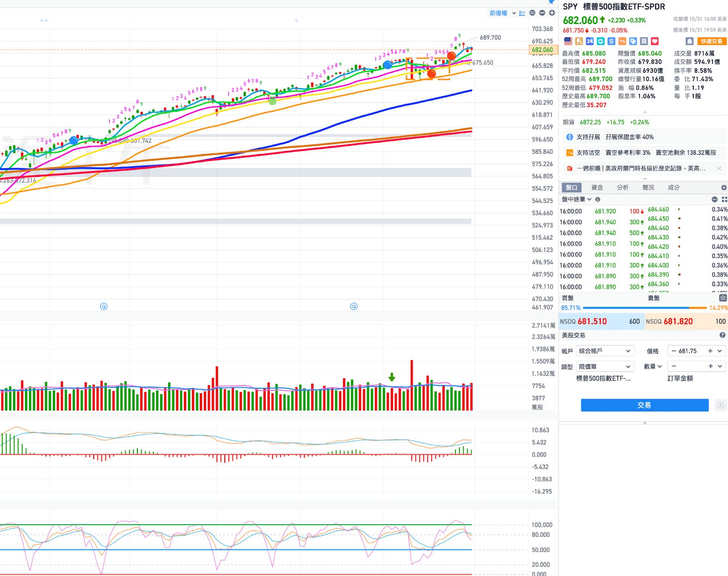728x576 pixels.
Task: Open the 一週前瞻 news headline
Action: point(641,168)
